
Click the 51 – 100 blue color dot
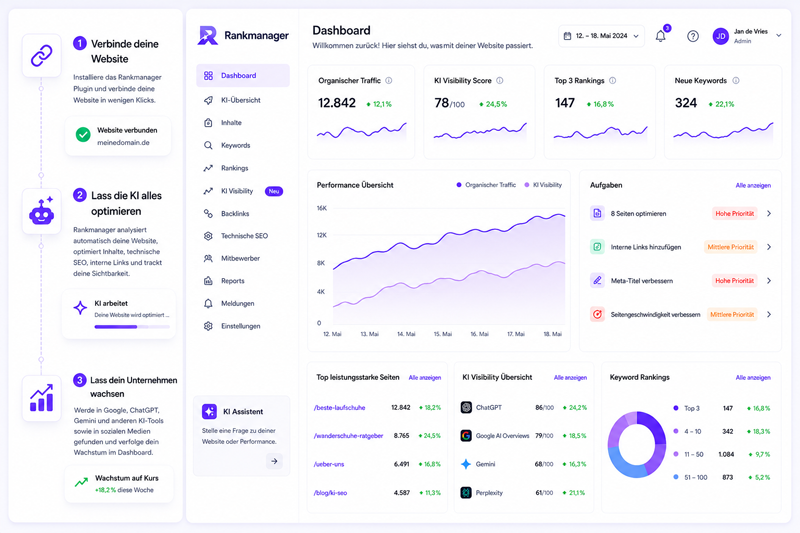(676, 477)
